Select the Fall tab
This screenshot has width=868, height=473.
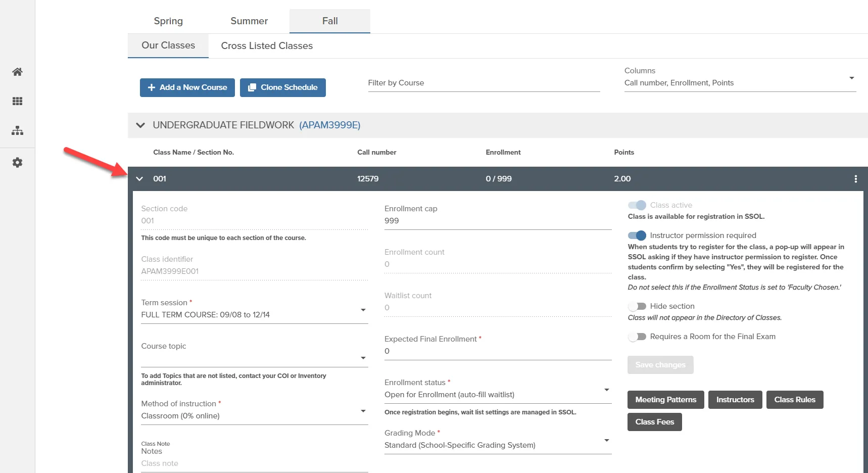pos(330,21)
